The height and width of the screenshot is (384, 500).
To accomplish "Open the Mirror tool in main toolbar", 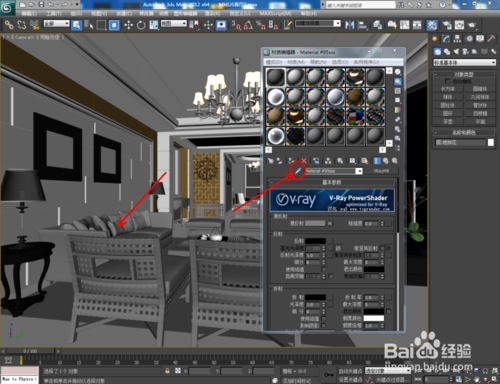I will point(349,25).
